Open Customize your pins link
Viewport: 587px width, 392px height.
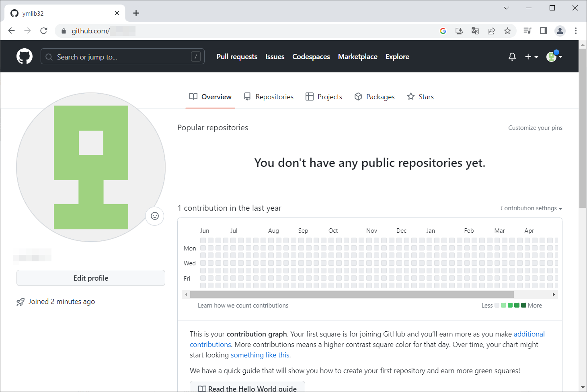point(535,128)
